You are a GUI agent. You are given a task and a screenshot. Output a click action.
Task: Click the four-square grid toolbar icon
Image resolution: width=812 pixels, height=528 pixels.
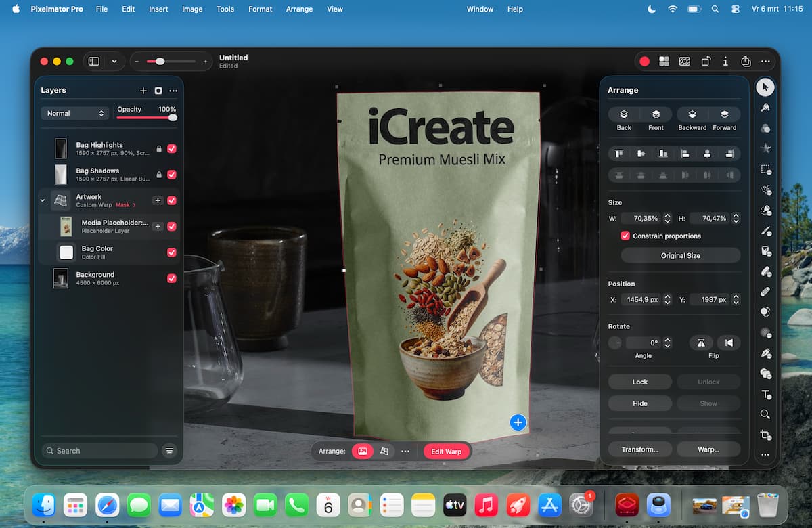[x=664, y=61]
